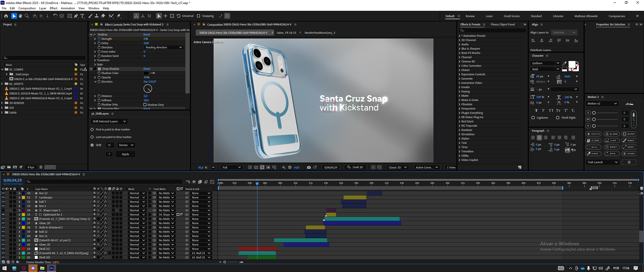Select Last out point to time marker
The width and height of the screenshot is (644, 272).
pos(92,137)
